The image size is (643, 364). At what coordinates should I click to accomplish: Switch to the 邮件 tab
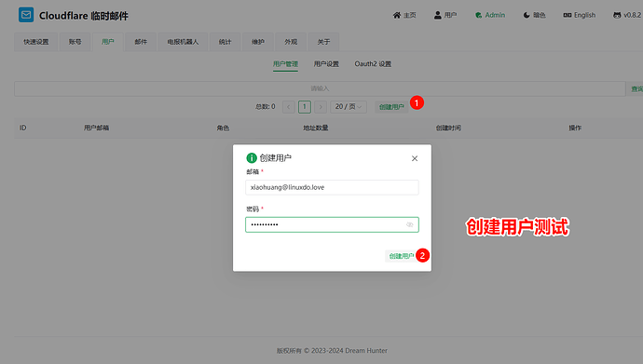coord(141,42)
